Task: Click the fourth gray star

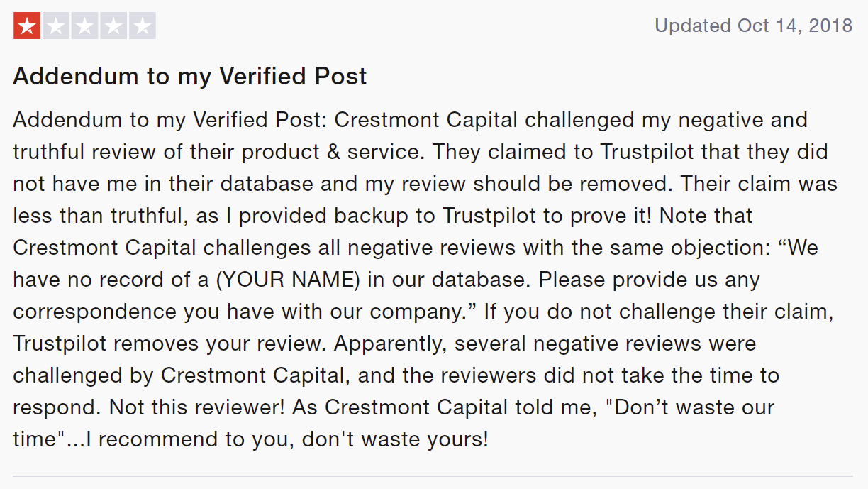Action: pyautogui.click(x=113, y=26)
